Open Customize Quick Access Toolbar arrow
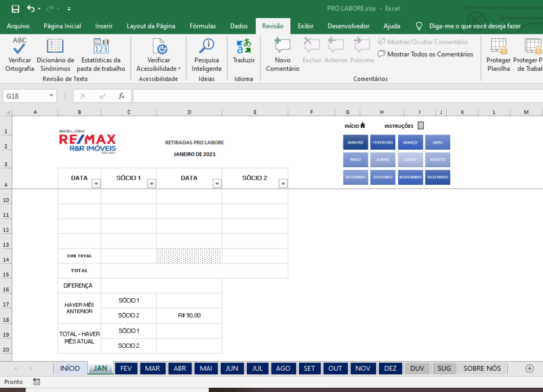Viewport: 543px width, 392px height. coord(69,9)
